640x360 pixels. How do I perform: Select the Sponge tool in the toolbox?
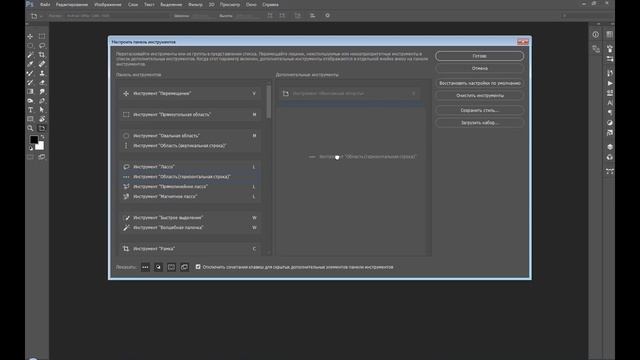click(30, 101)
